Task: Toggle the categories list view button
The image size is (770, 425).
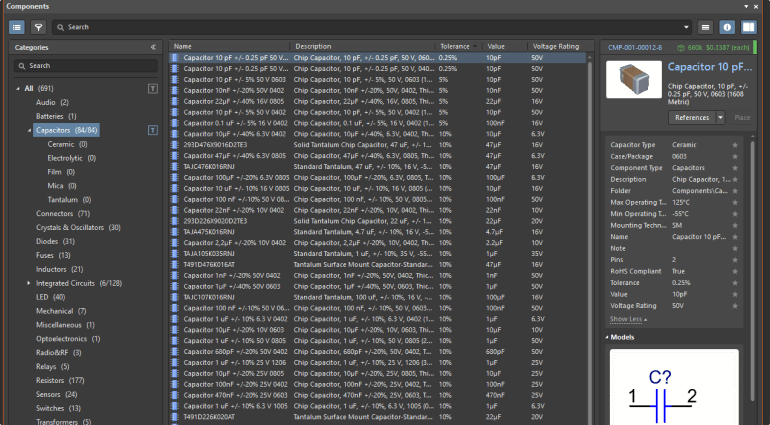Action: point(17,27)
